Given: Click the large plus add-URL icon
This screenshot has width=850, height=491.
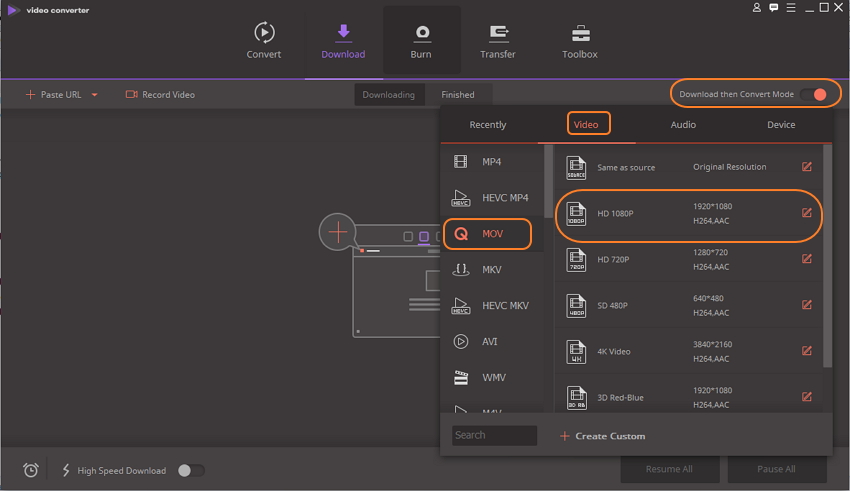Looking at the screenshot, I should click(x=338, y=232).
